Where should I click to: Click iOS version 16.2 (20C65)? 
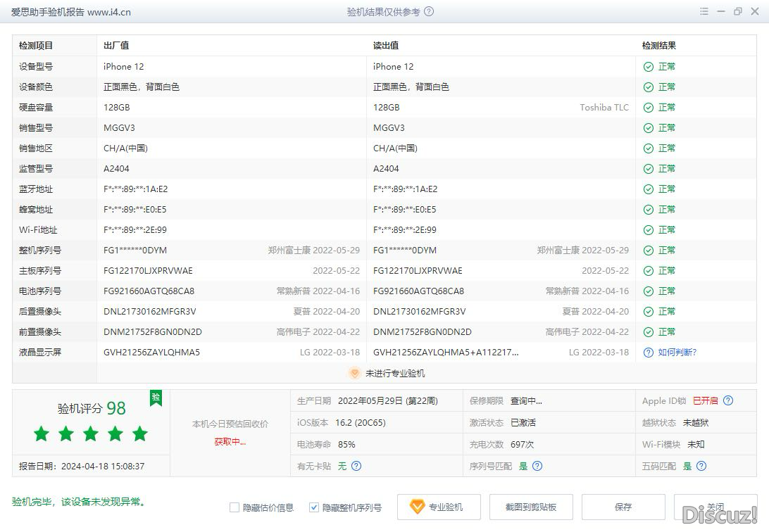pyautogui.click(x=361, y=422)
